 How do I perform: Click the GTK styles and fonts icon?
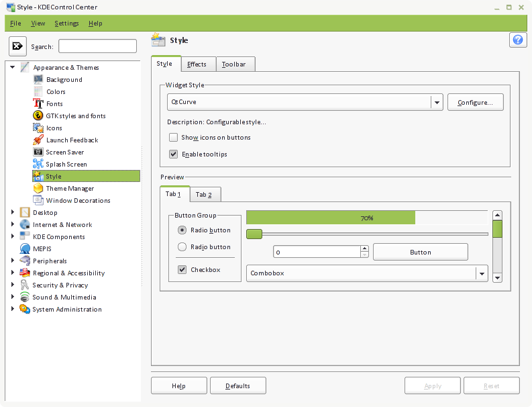pyautogui.click(x=38, y=116)
